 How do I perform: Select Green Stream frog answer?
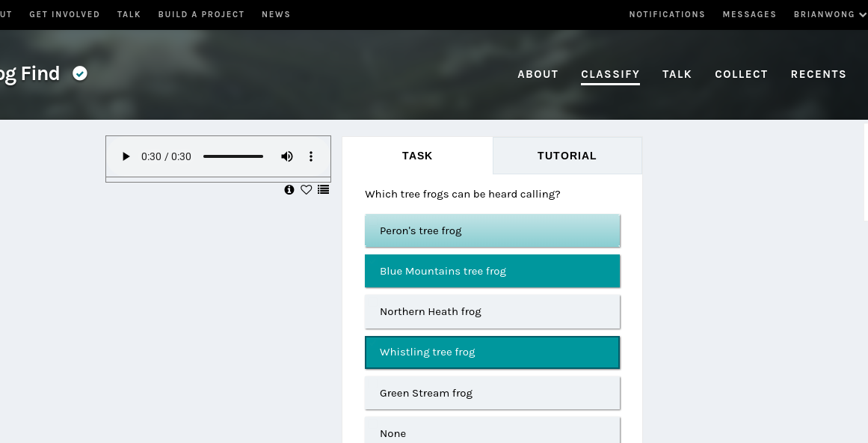[x=492, y=393]
